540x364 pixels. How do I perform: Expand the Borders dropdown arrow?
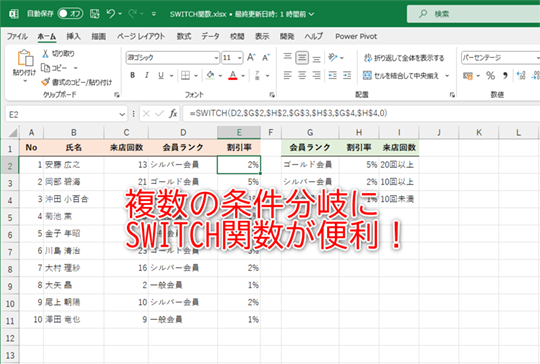(196, 76)
